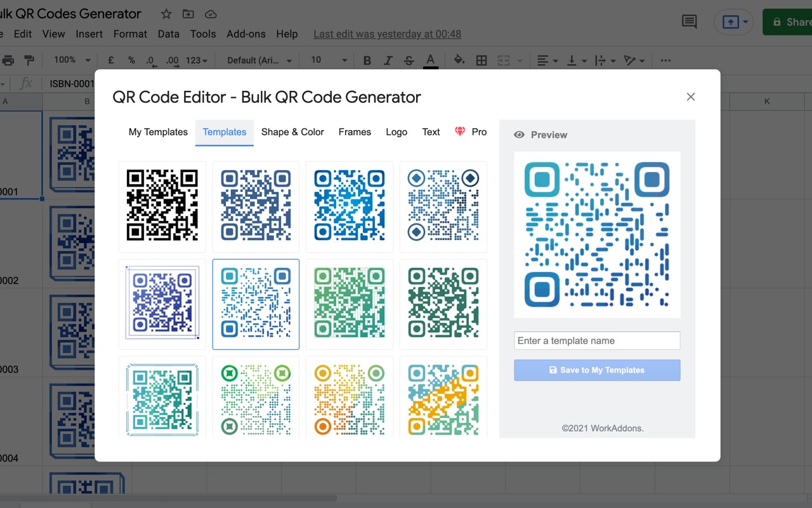This screenshot has height=508, width=812.
Task: Open the text color picker
Action: (x=431, y=60)
